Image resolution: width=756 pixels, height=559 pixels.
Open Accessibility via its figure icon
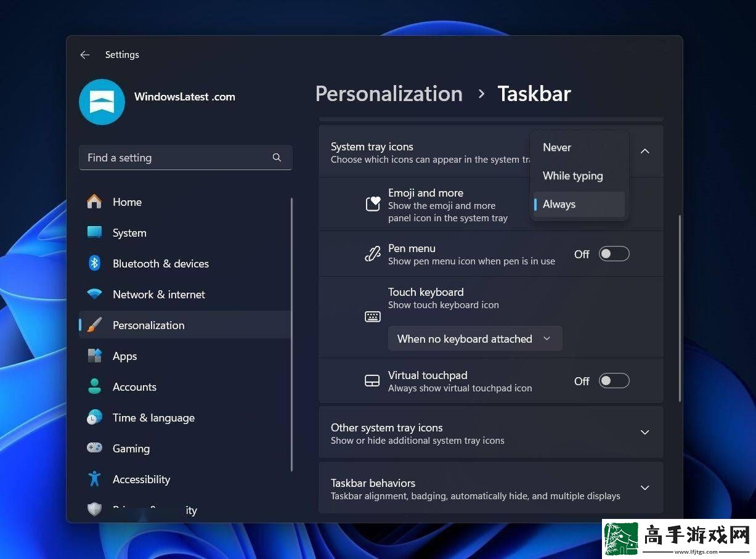click(x=94, y=479)
